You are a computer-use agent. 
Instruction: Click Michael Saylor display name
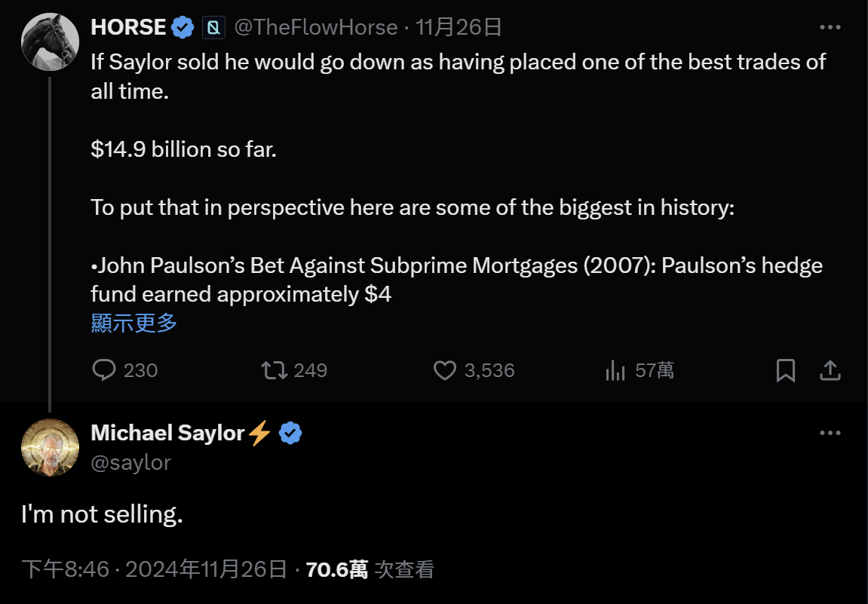click(167, 433)
